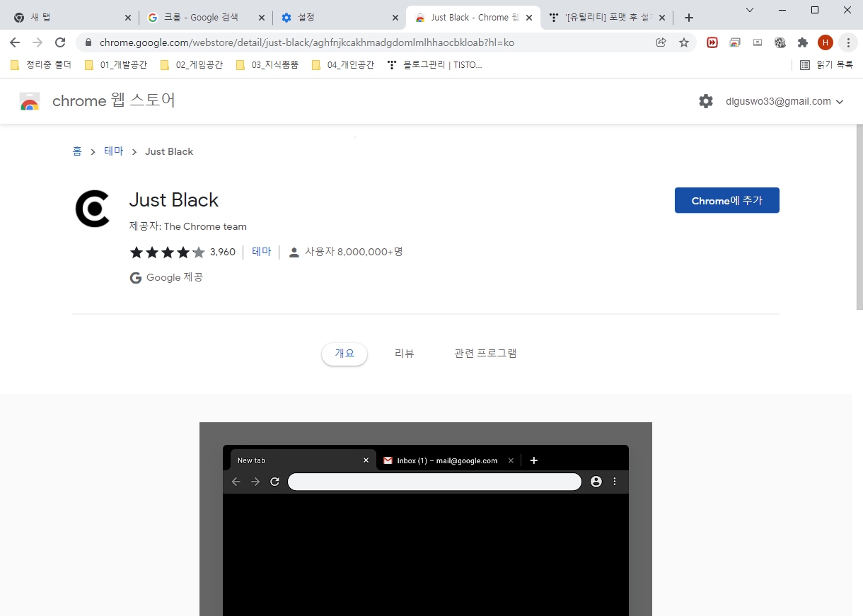Click the 테마 category link beside rating

pyautogui.click(x=262, y=252)
